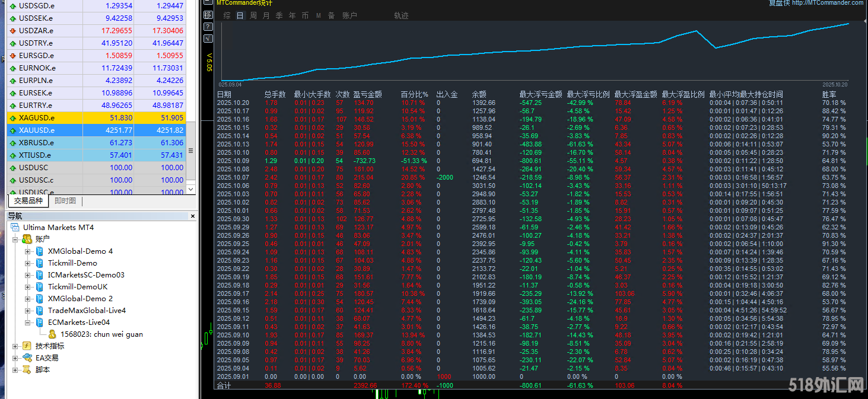Switch statistics view to 月 monthly
Screen dimensions: 868x399
tap(266, 15)
